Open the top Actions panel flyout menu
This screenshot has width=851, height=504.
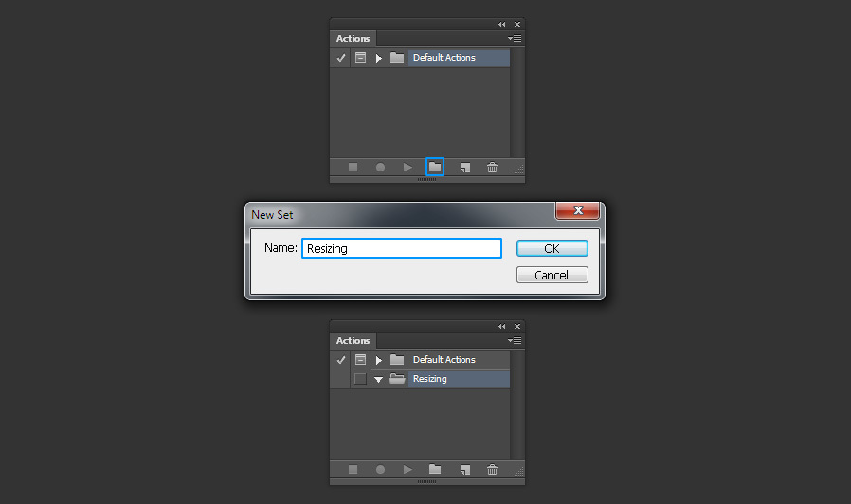[x=515, y=38]
